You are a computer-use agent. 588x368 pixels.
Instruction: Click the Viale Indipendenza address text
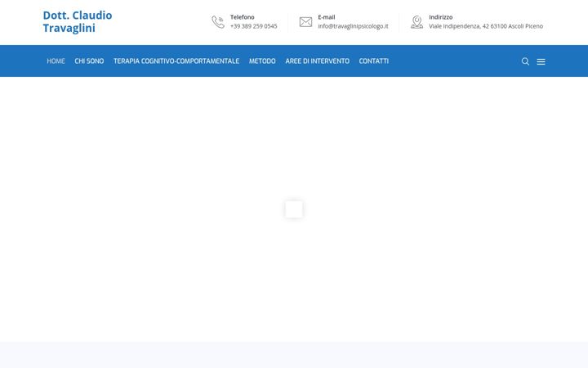pyautogui.click(x=486, y=26)
